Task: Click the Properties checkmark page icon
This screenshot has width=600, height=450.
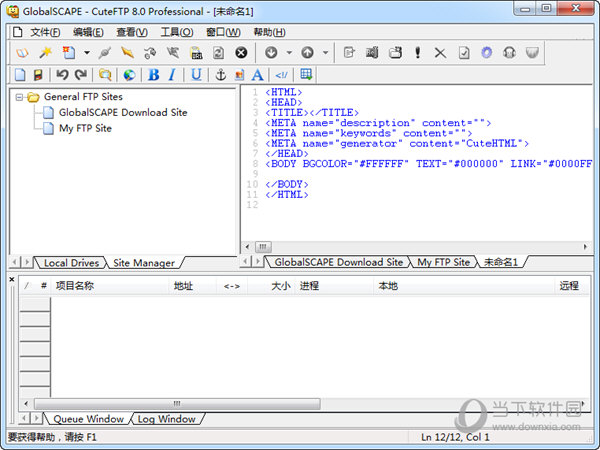Action: point(464,52)
